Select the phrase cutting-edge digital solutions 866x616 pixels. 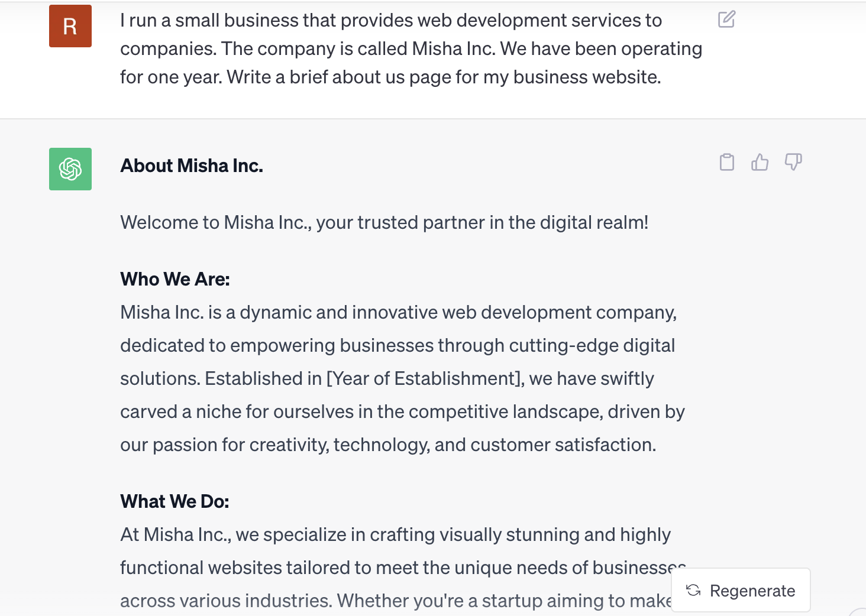tap(592, 345)
